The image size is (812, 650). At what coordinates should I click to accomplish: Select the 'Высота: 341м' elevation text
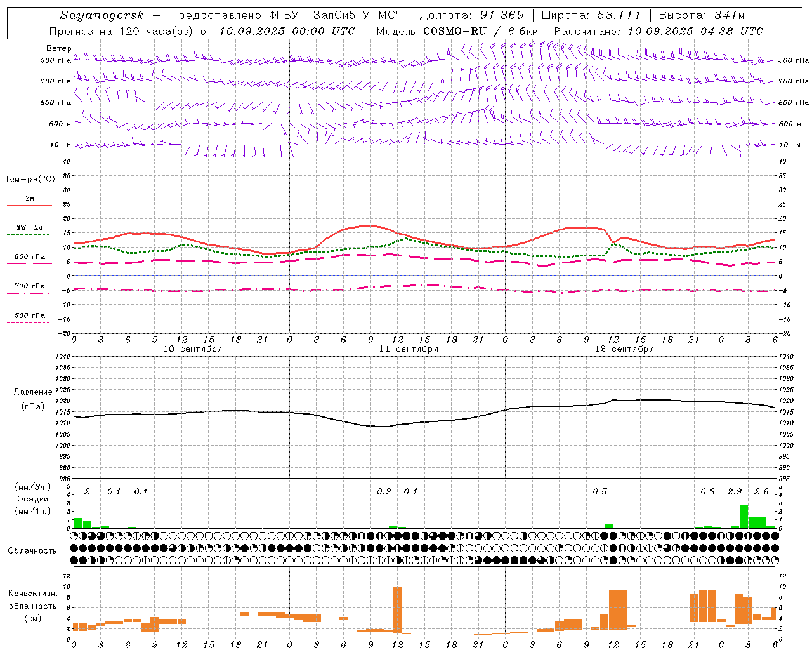tap(702, 15)
